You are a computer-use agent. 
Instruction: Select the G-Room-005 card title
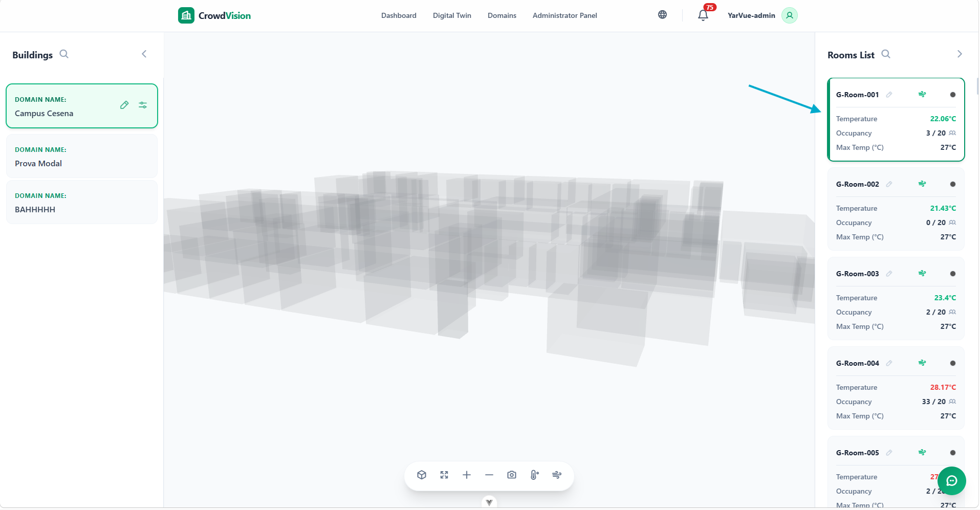click(857, 453)
